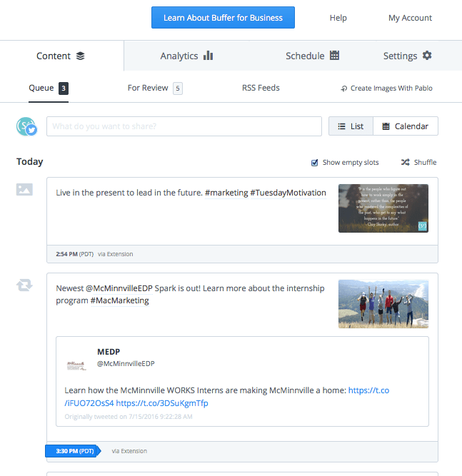Click the #marketing hashtag
The width and height of the screenshot is (462, 476).
click(x=226, y=193)
